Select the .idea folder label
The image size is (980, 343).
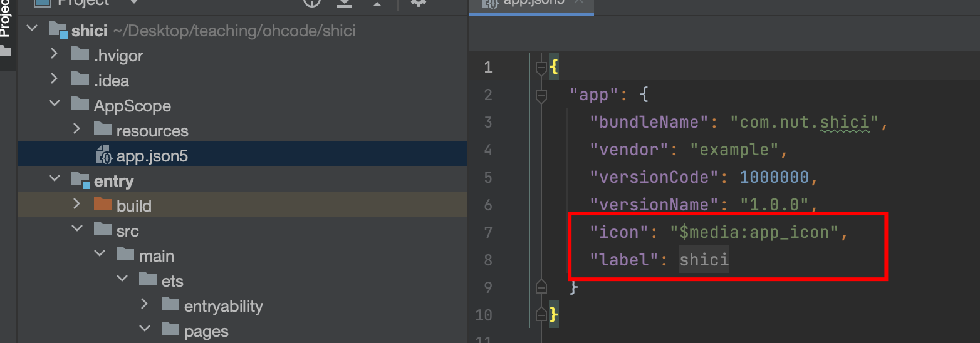112,80
